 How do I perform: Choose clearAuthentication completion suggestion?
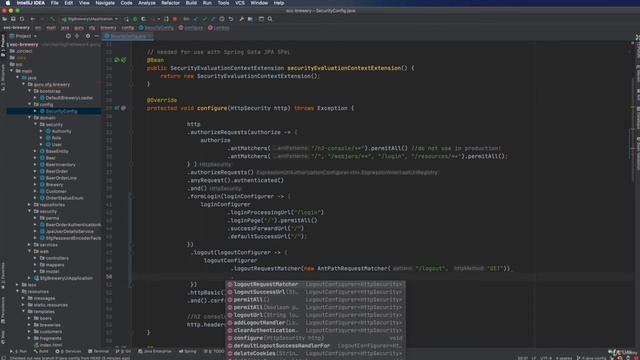click(316, 331)
